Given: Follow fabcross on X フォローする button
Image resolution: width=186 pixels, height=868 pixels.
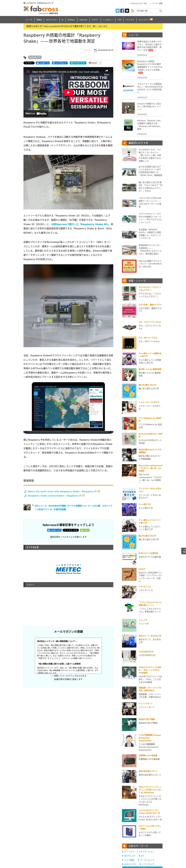Looking at the screenshot, I should (x=71, y=530).
